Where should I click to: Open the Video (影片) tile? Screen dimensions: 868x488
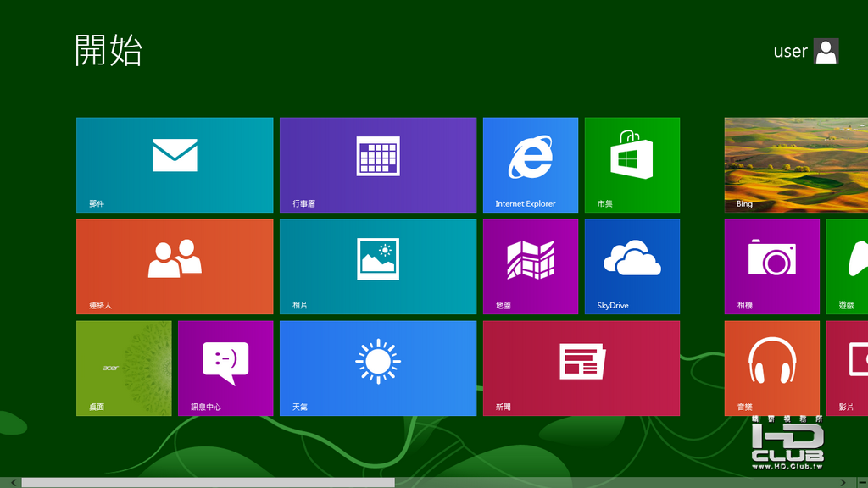point(847,369)
